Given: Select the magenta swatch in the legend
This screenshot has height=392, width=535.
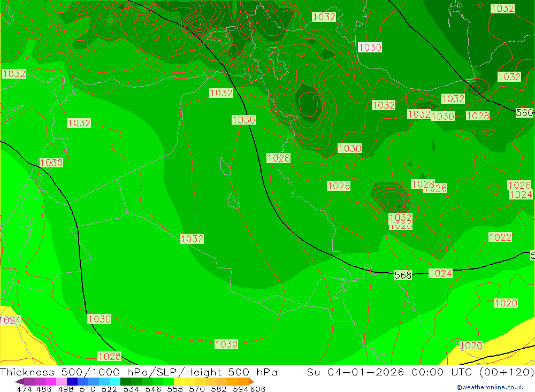Looking at the screenshot, I should tap(51, 381).
